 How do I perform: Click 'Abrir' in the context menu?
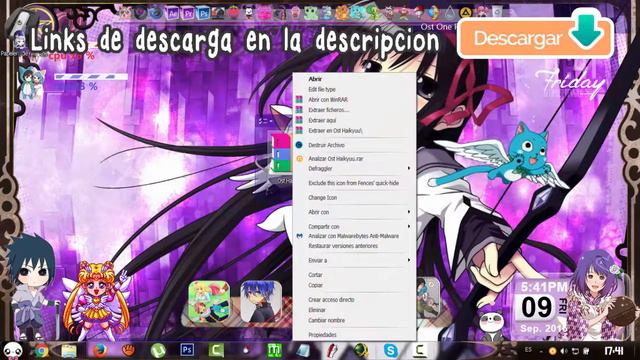point(354,79)
